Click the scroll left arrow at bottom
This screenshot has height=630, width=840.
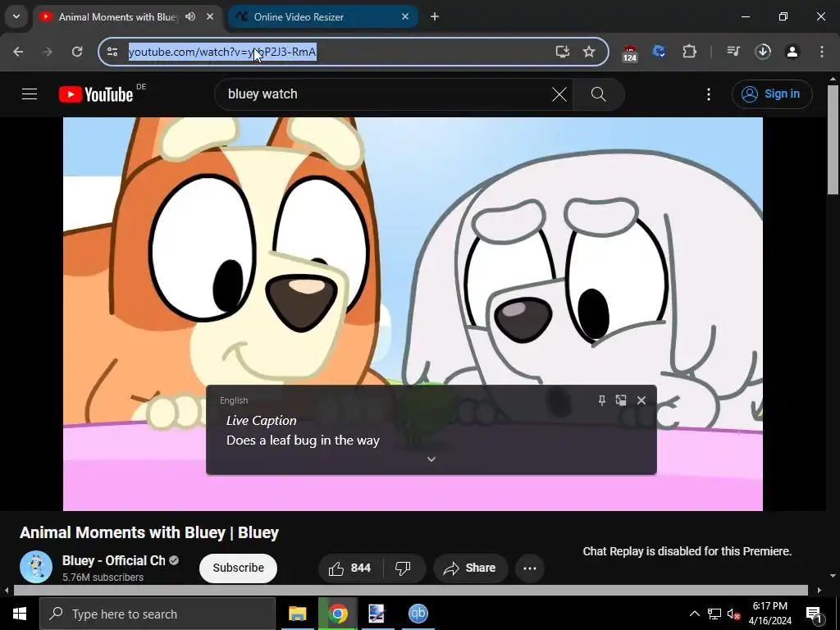click(x=7, y=591)
